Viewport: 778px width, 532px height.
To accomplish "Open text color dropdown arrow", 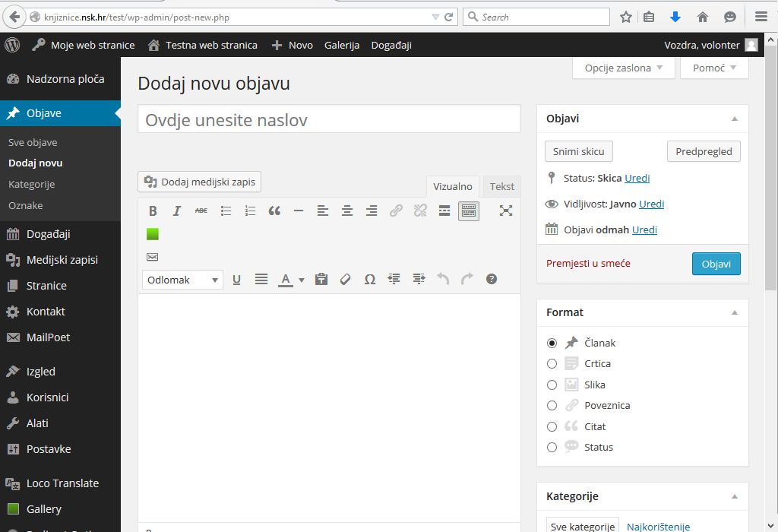I will tap(301, 280).
